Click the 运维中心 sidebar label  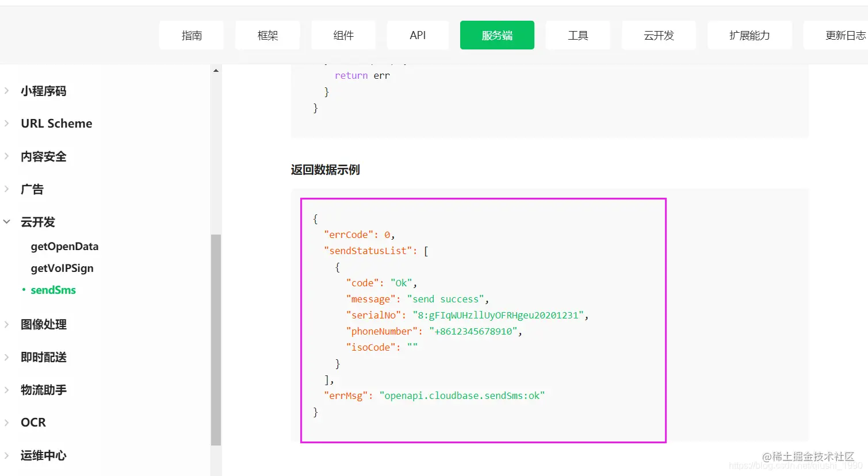[x=44, y=455]
